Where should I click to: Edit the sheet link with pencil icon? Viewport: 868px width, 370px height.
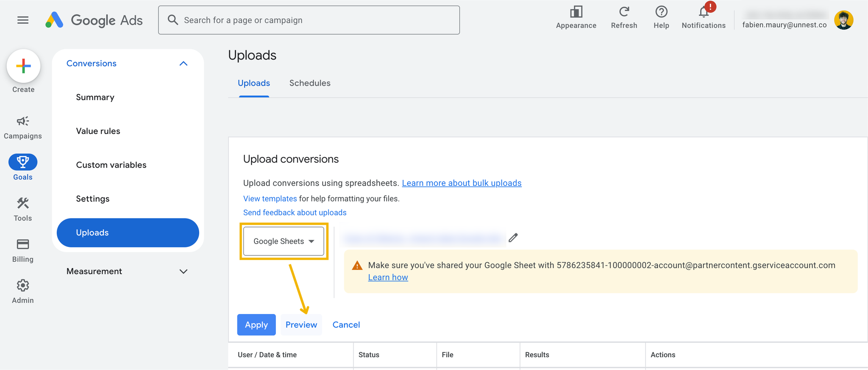tap(513, 238)
